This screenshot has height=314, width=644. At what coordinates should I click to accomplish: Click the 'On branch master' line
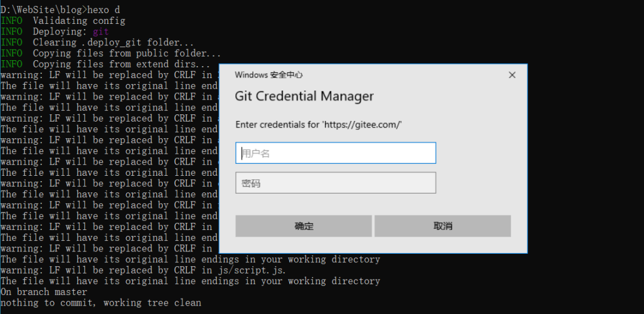[x=44, y=292]
